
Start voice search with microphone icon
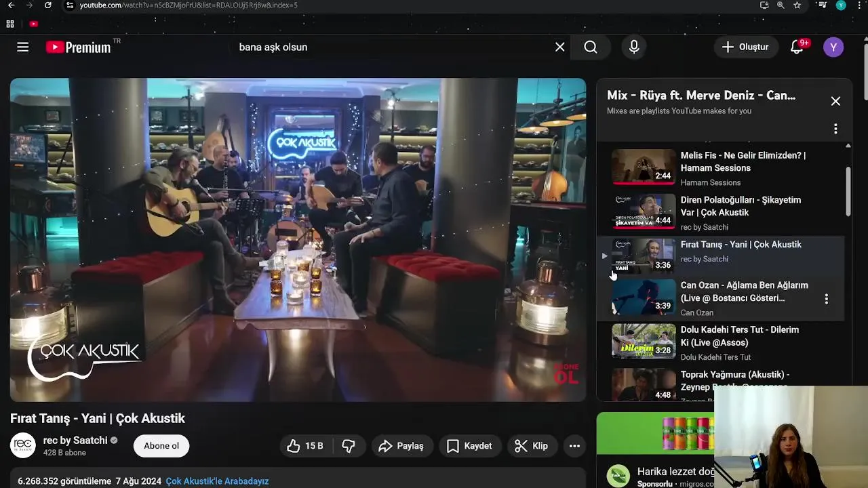634,47
